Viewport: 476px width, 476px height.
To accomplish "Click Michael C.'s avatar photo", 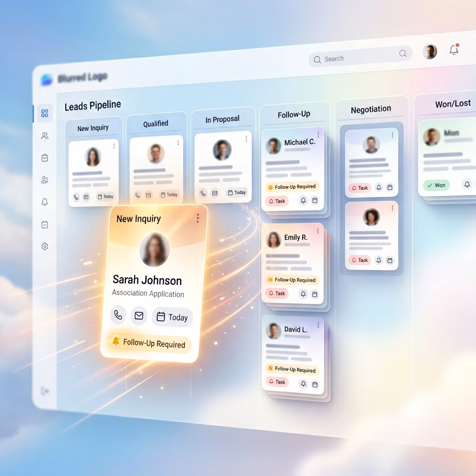I will click(273, 145).
